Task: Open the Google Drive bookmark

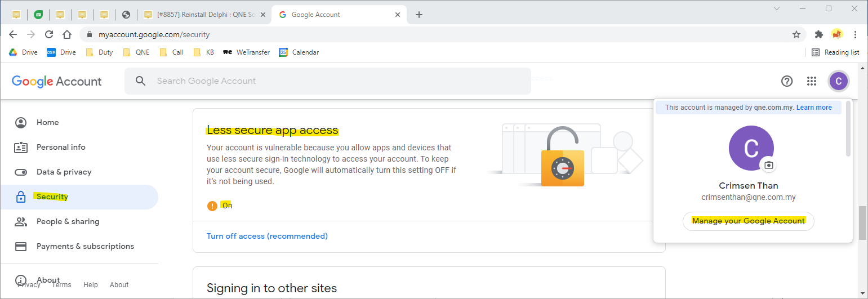Action: pyautogui.click(x=23, y=52)
